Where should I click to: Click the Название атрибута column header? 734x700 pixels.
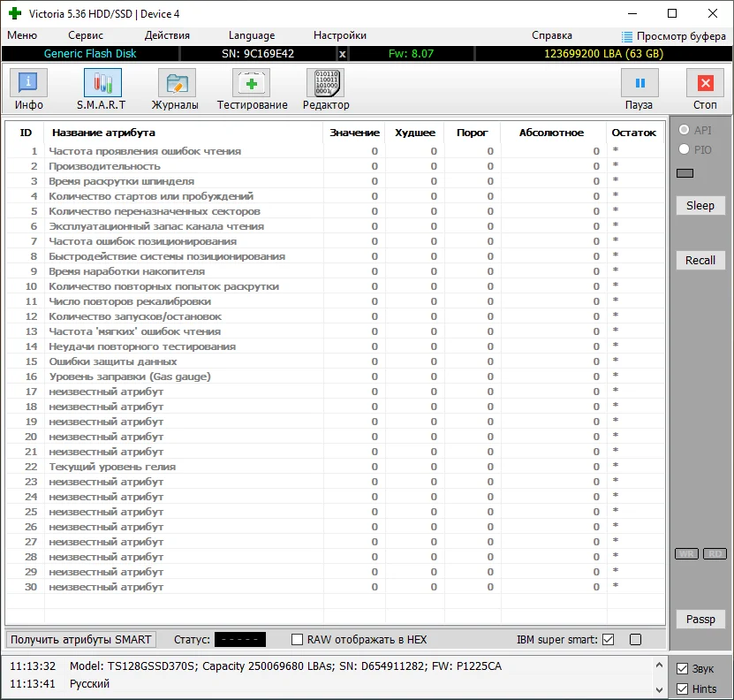[184, 133]
